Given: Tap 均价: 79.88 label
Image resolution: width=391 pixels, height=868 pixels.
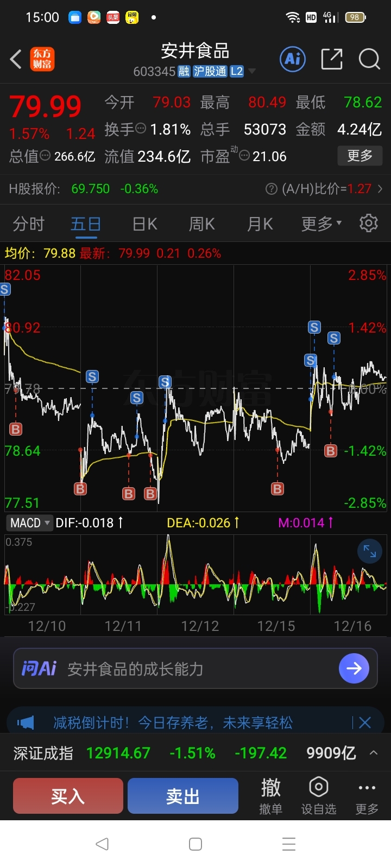Looking at the screenshot, I should coord(40,253).
